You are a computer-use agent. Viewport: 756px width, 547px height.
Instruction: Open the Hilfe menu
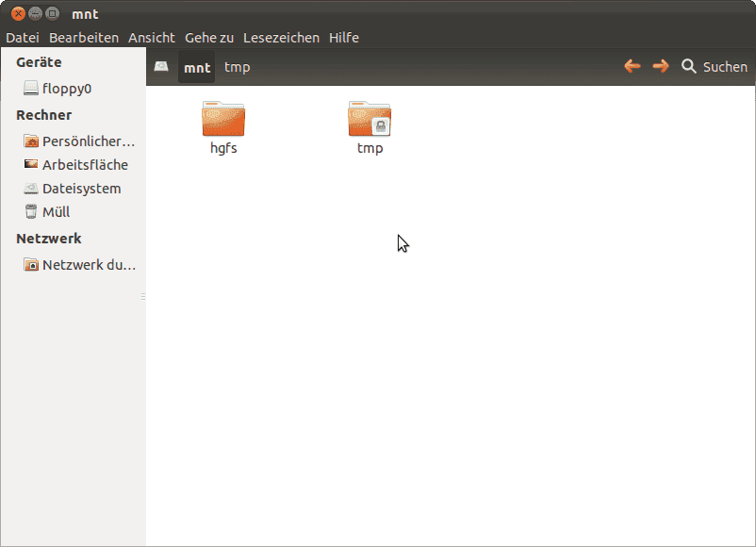pos(344,38)
